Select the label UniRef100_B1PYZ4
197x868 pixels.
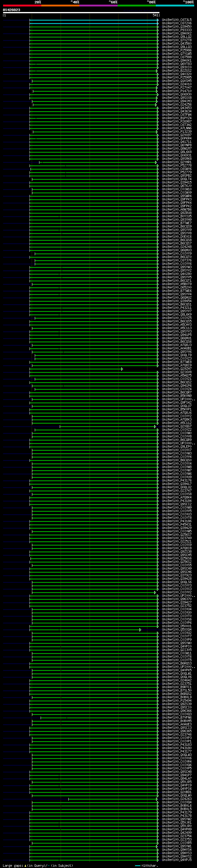177,118
